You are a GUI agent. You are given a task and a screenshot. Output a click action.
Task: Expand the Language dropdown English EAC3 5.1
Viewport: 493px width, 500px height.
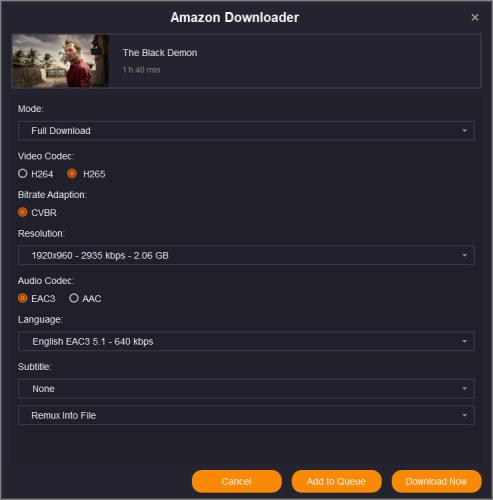point(246,341)
